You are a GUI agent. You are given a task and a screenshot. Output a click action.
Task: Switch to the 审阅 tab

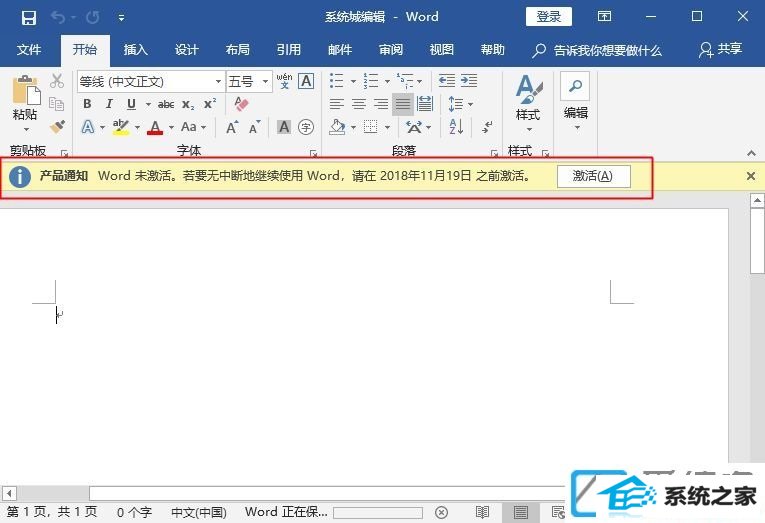coord(391,50)
